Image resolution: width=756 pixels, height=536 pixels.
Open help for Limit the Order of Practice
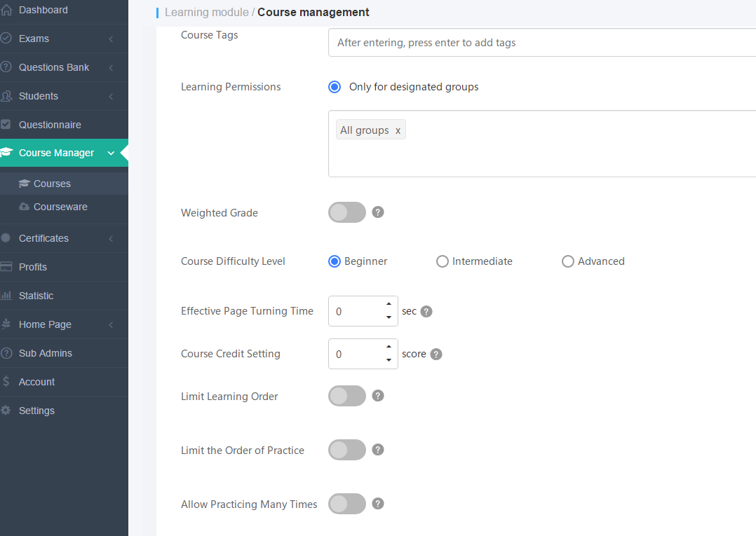point(378,450)
